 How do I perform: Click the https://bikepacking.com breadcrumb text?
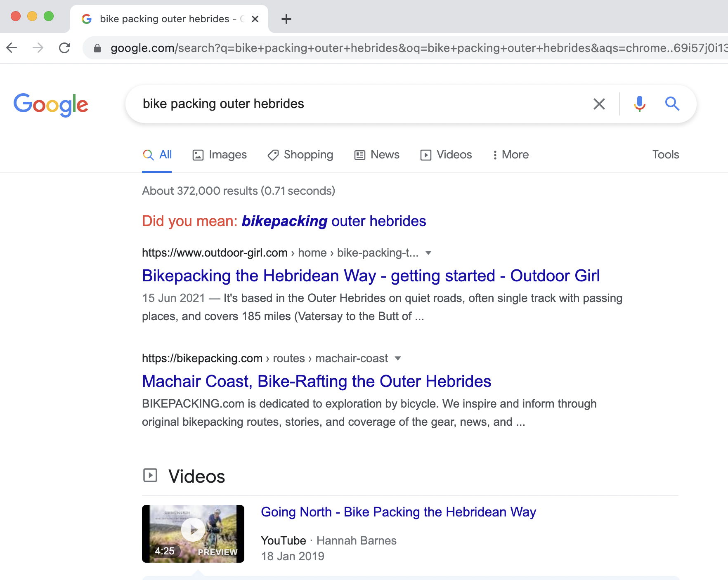coord(202,358)
